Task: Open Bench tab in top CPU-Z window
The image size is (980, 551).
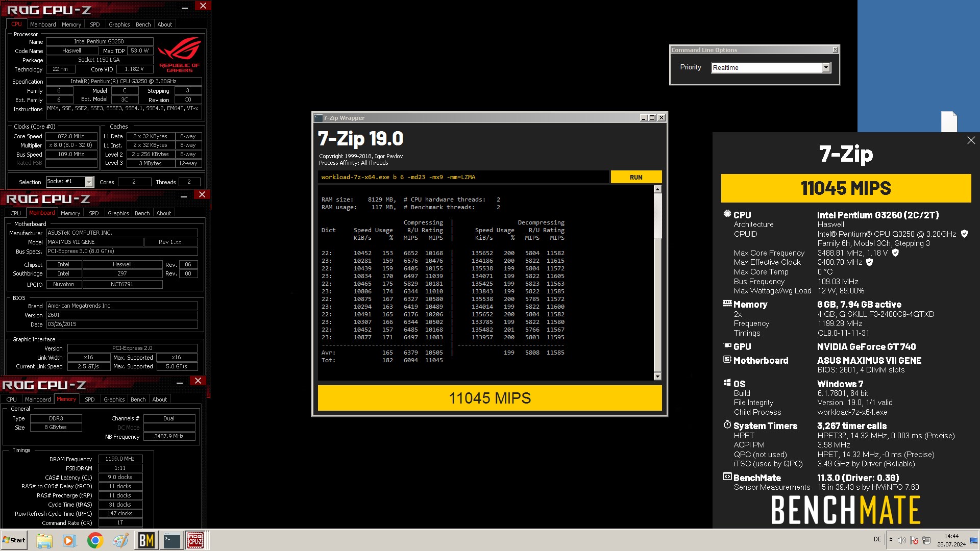Action: [x=143, y=24]
